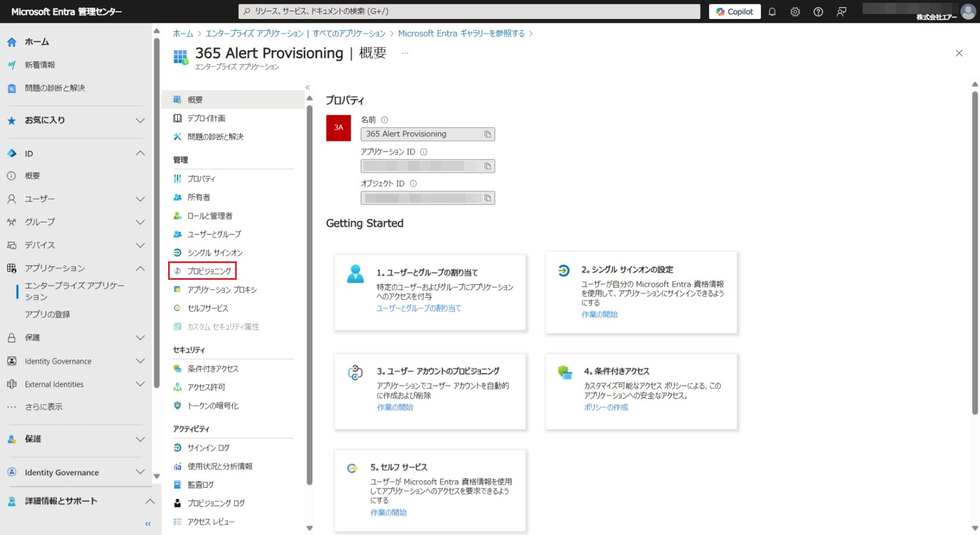Click the help question mark icon
Image resolution: width=980 pixels, height=535 pixels.
click(818, 12)
